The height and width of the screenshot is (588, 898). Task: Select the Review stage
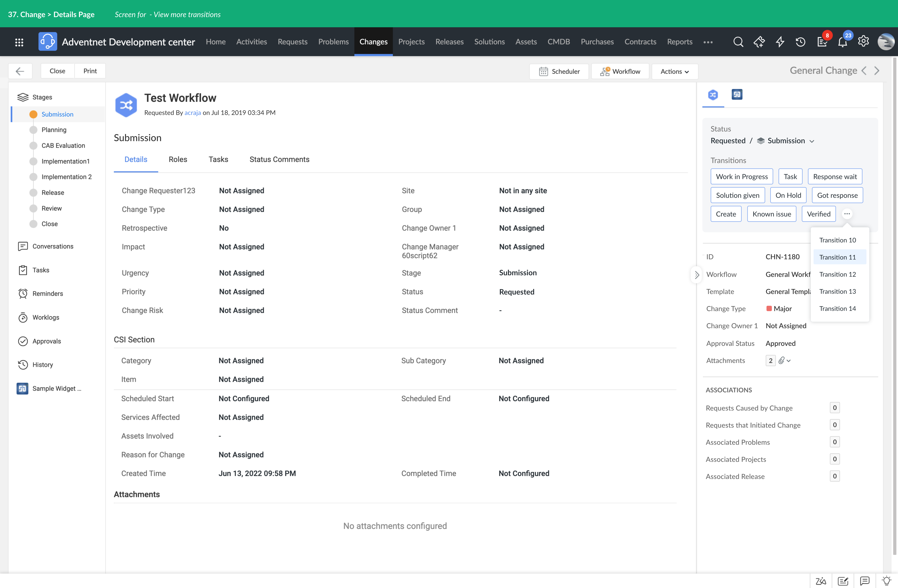pos(52,208)
